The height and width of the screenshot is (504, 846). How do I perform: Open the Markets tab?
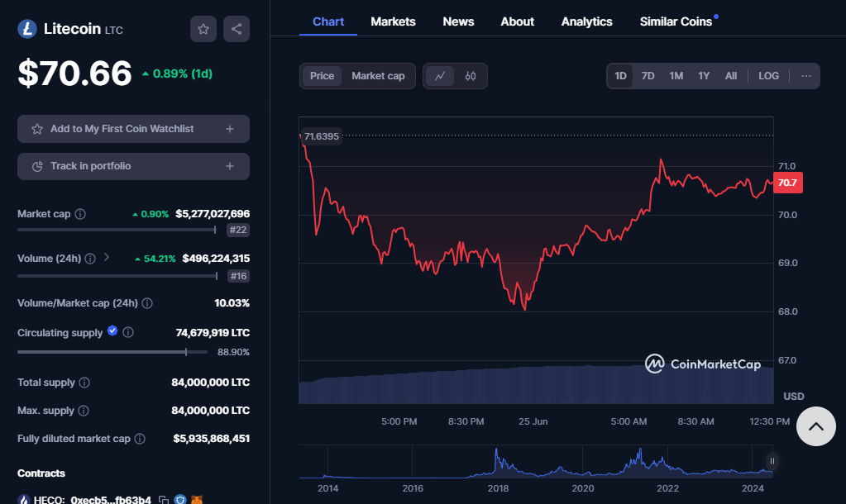pos(393,21)
